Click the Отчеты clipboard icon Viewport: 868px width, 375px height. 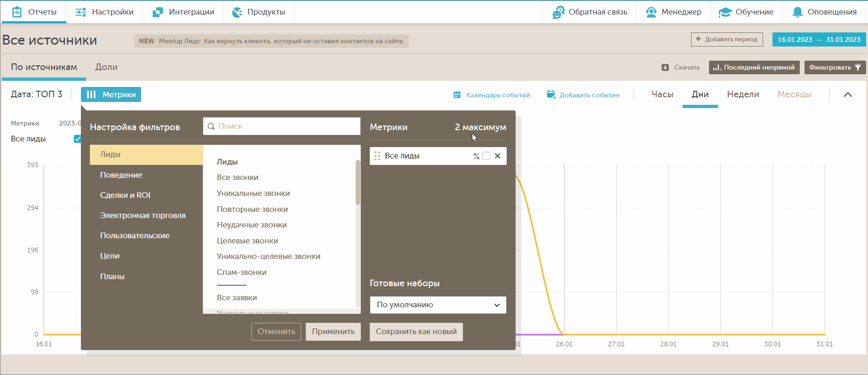point(17,12)
